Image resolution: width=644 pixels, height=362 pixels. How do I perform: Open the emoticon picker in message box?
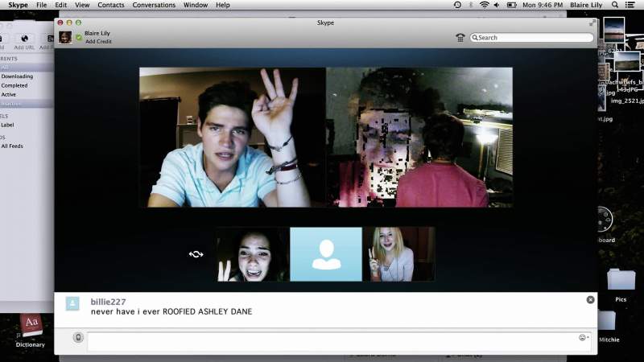point(583,338)
